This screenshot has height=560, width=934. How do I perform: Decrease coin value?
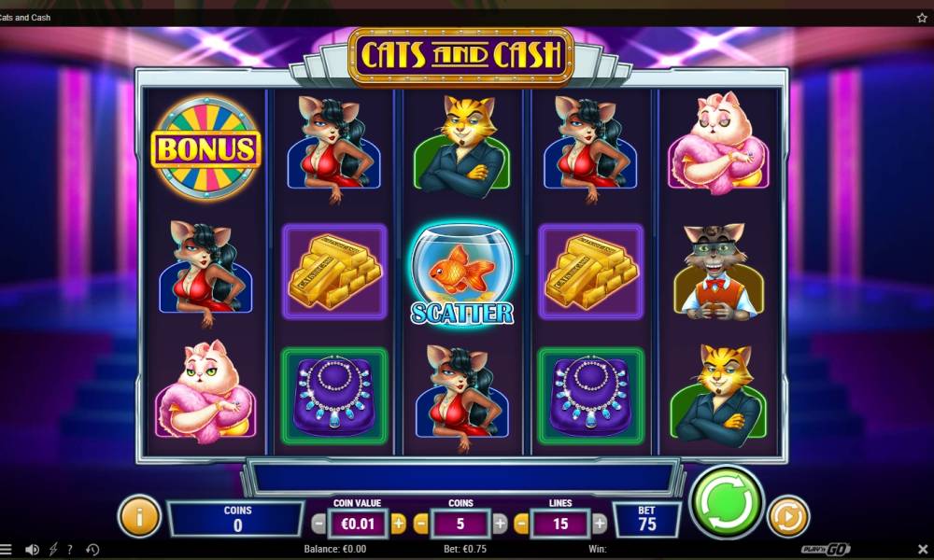318,524
